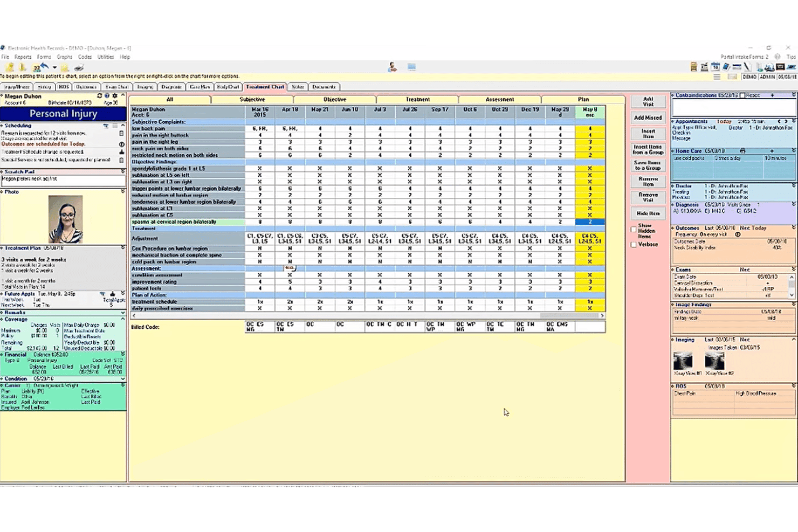798x532 pixels.
Task: Collapse the Scheduling panel with its chevron
Action: pyautogui.click(x=122, y=126)
